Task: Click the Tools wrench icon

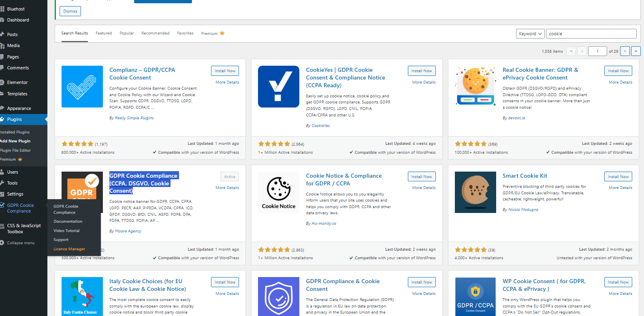Action: (2, 183)
